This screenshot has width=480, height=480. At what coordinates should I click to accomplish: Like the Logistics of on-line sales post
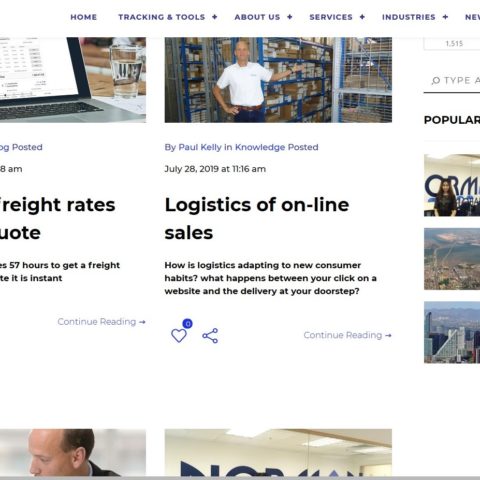pos(179,335)
